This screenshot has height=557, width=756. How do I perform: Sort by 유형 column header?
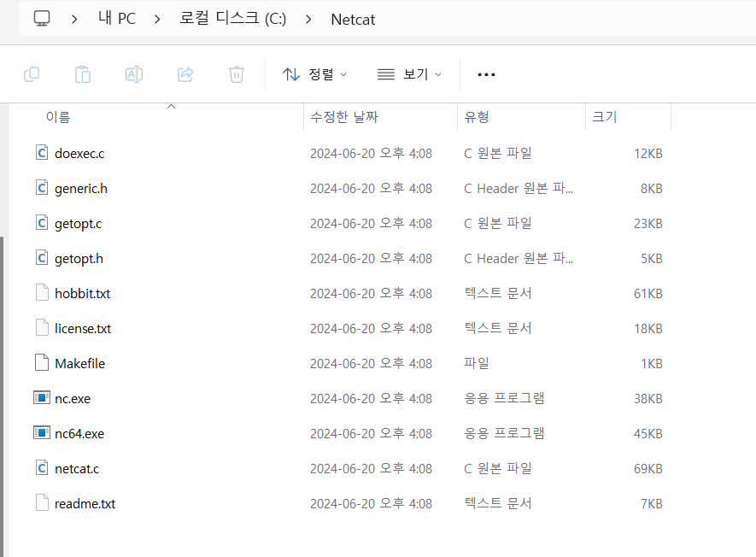tap(477, 117)
